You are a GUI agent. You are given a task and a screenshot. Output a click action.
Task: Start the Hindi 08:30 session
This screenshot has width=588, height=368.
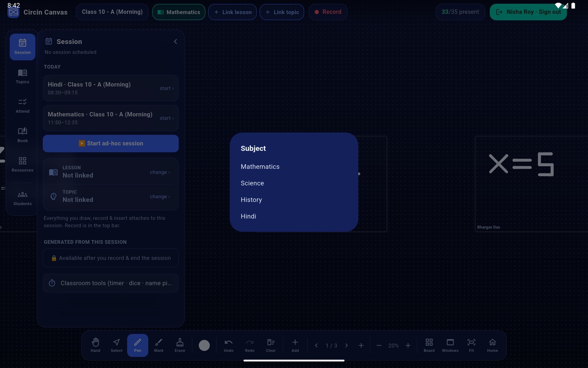pyautogui.click(x=166, y=88)
